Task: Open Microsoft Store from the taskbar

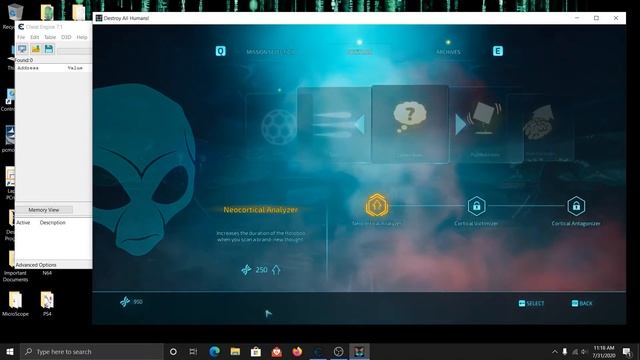Action: [256, 351]
